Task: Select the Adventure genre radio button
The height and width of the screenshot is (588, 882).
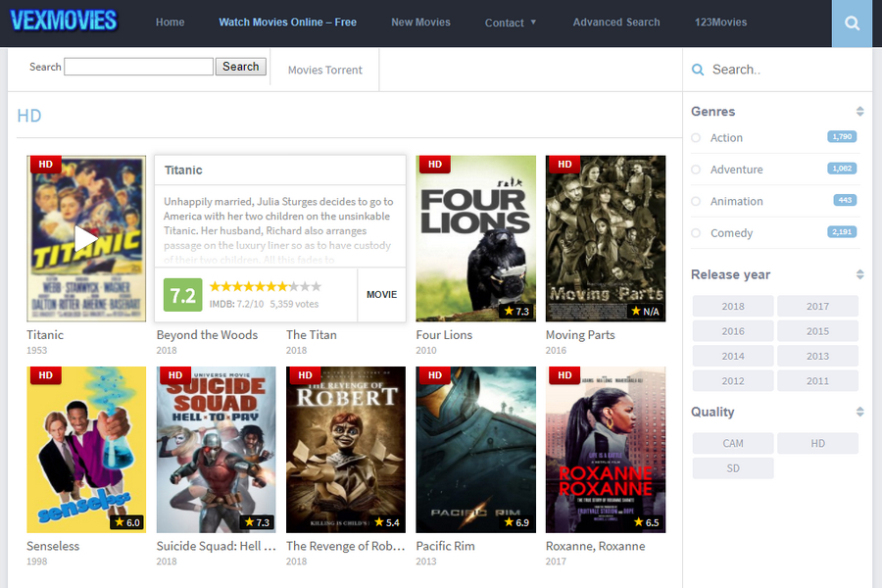Action: [696, 170]
